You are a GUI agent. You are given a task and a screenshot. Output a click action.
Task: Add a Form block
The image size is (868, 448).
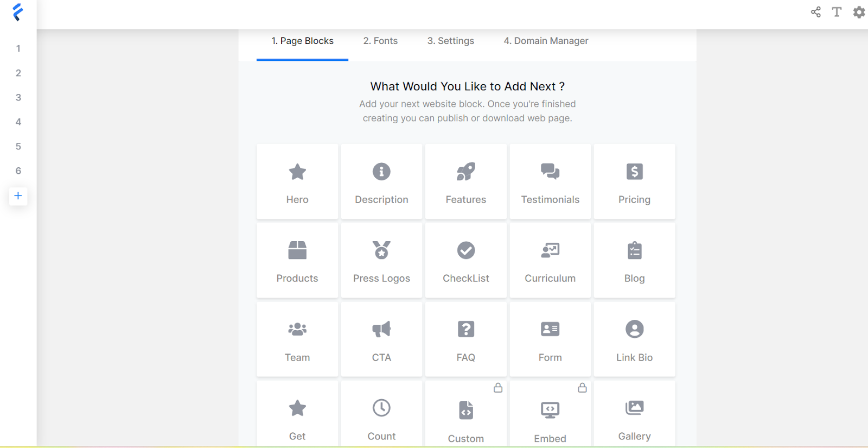tap(550, 339)
